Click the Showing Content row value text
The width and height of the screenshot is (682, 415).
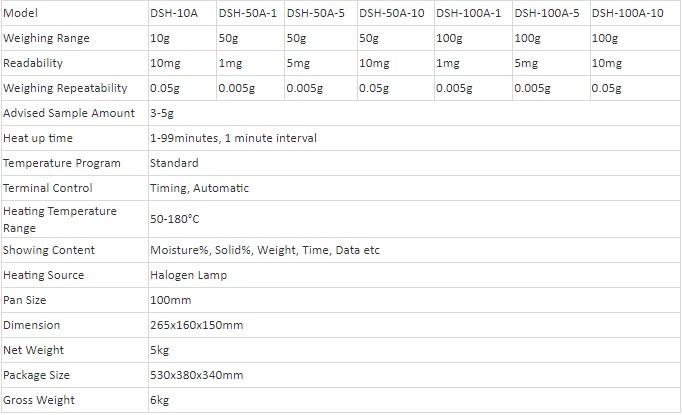264,251
